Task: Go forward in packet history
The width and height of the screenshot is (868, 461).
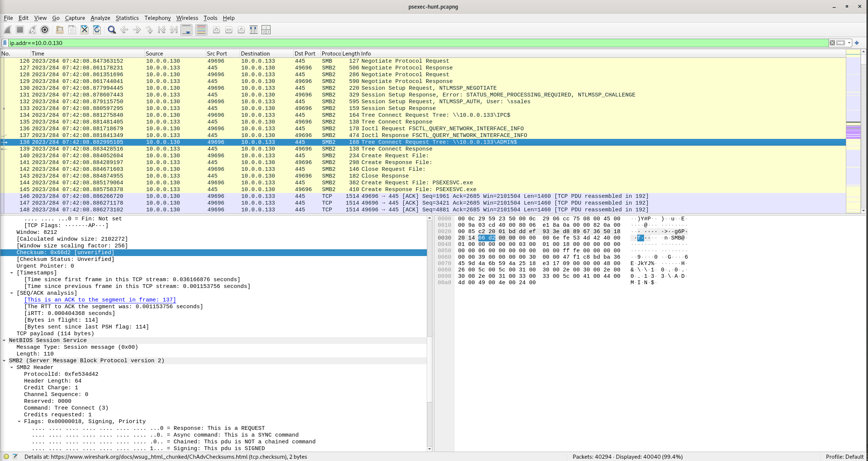Action: [x=137, y=30]
